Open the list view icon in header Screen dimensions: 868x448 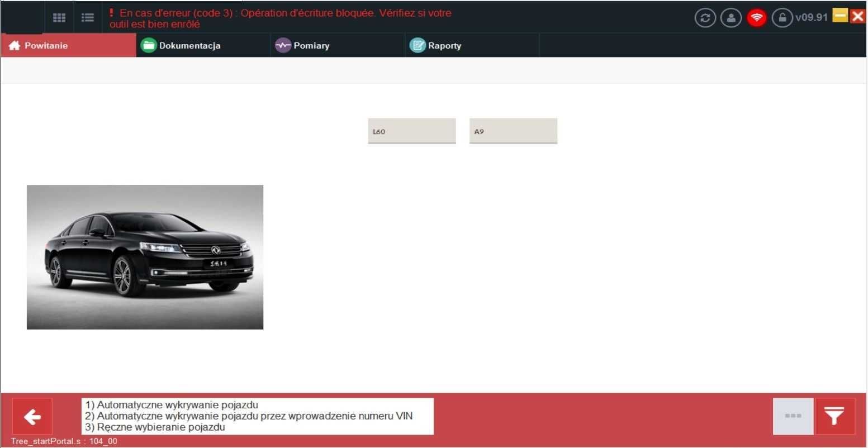coord(88,17)
